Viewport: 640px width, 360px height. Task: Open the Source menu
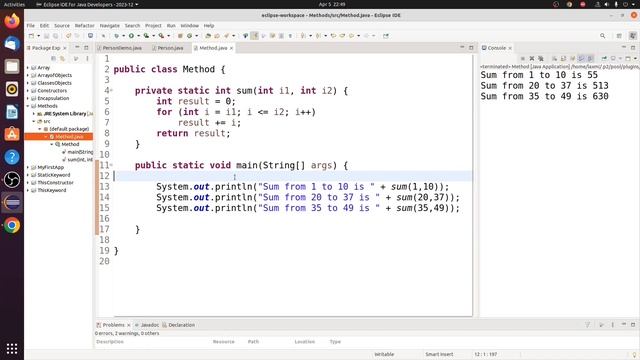pos(62,25)
